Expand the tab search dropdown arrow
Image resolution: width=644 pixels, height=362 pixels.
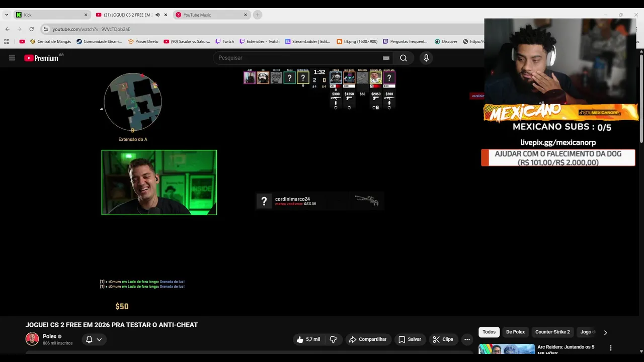pyautogui.click(x=7, y=15)
